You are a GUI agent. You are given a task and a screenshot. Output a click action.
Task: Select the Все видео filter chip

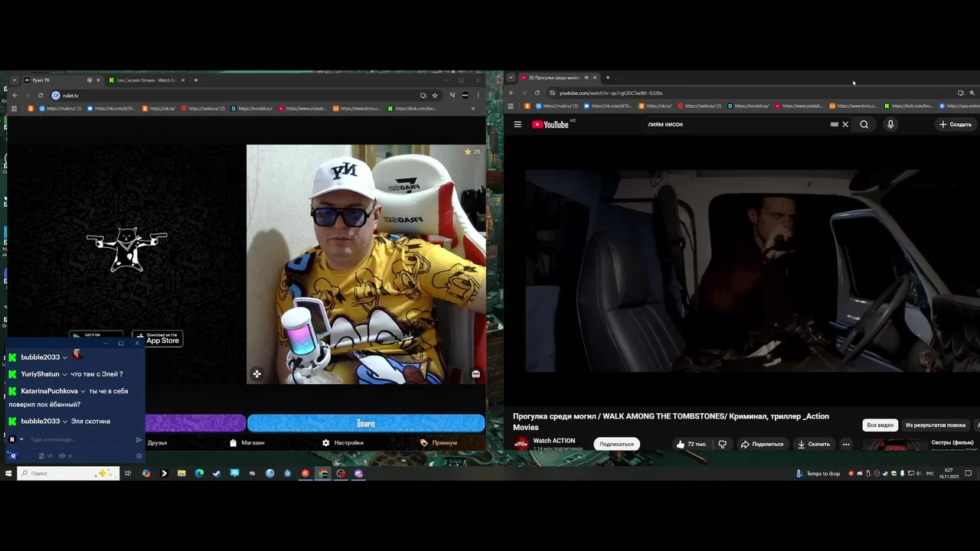tap(880, 425)
